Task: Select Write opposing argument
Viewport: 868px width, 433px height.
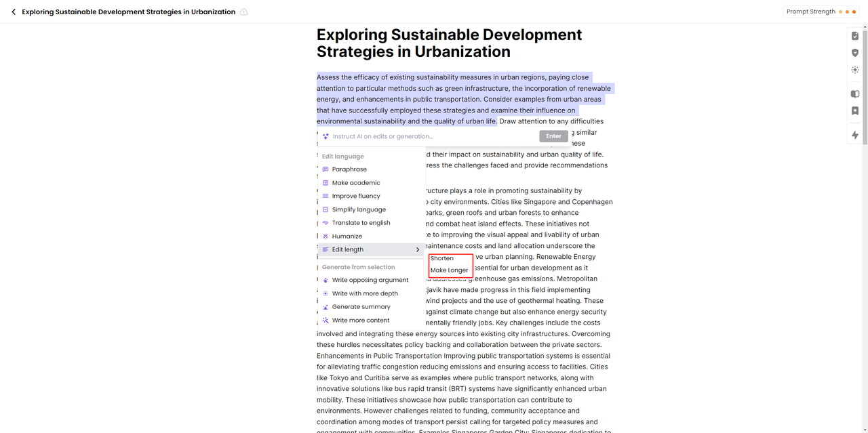Action: pos(372,280)
